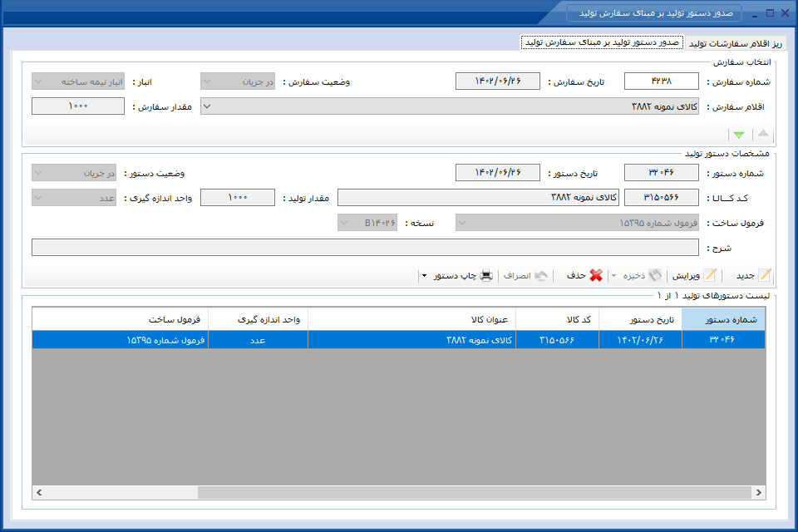Click the عدد cell in the grid row
Image resolution: width=798 pixels, height=532 pixels.
[258, 339]
